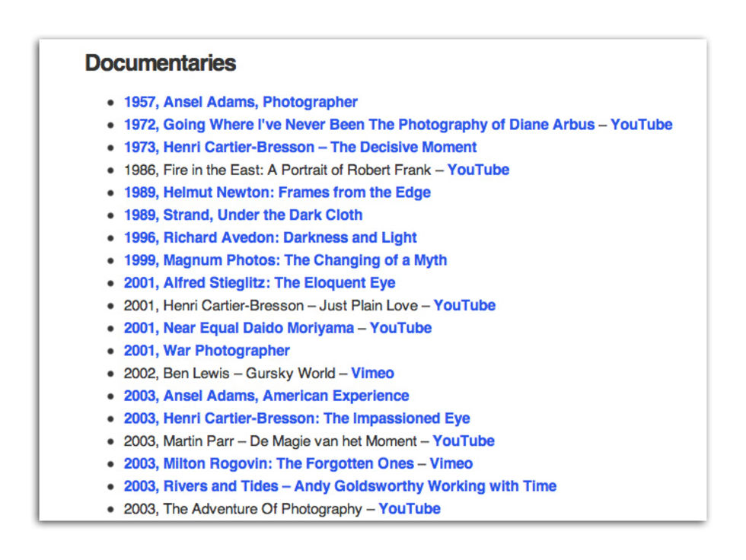The image size is (746, 560).
Task: Click YouTube link for The Adventure Of Photography
Action: [410, 509]
